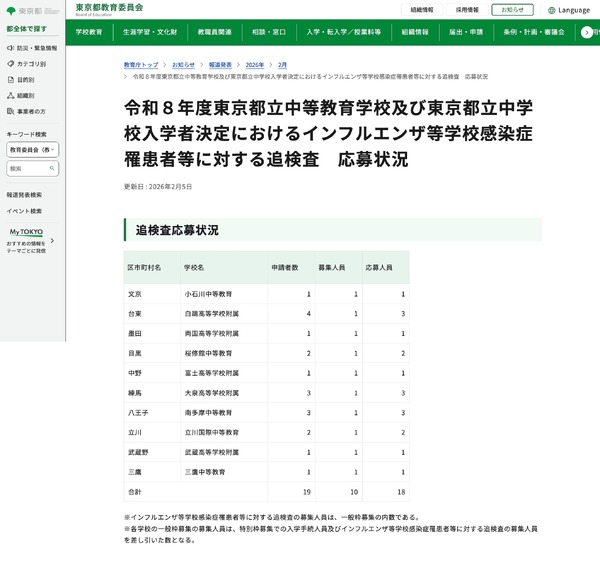Follow the 報道発表 breadcrumb link
This screenshot has height=563, width=600.
220,65
